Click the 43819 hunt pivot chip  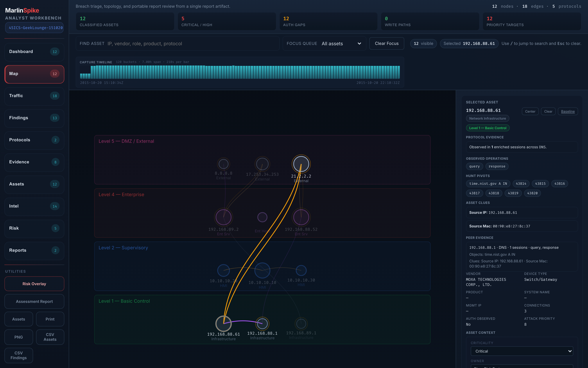coord(513,193)
